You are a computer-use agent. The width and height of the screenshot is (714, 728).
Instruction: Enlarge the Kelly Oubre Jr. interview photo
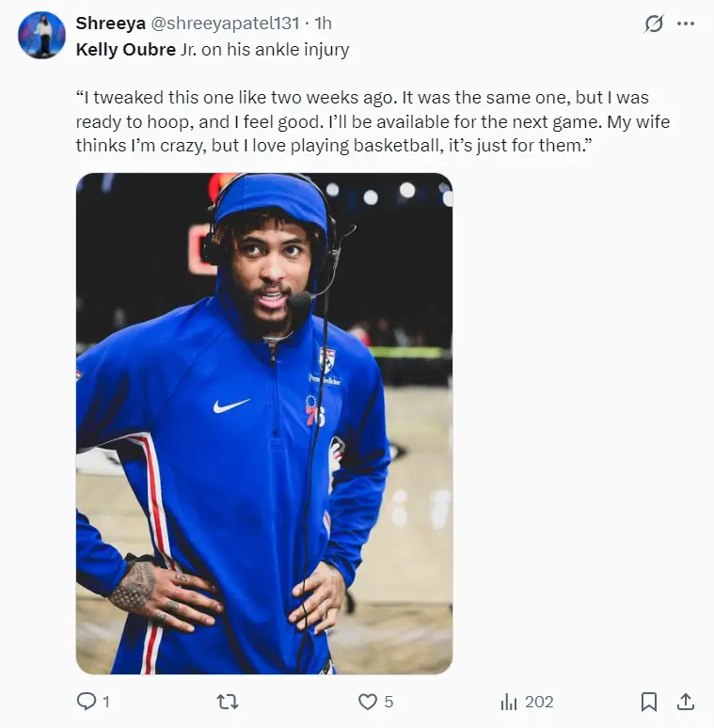tap(264, 423)
